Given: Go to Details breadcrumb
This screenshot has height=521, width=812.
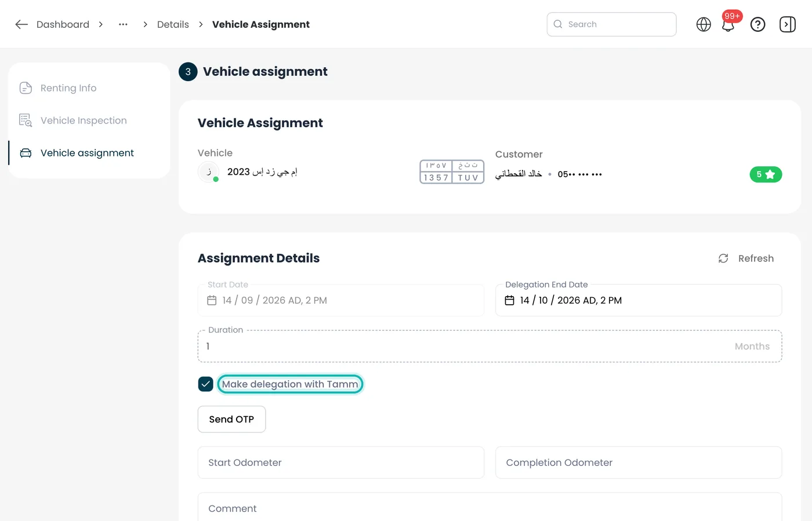Looking at the screenshot, I should (173, 24).
